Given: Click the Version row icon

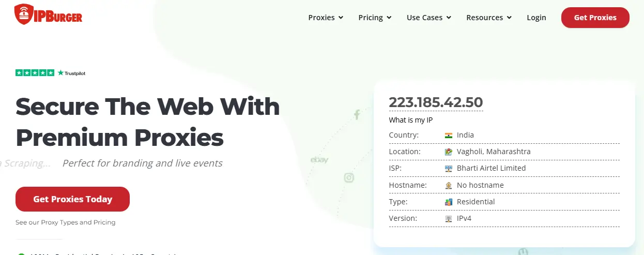Looking at the screenshot, I should click(x=449, y=218).
